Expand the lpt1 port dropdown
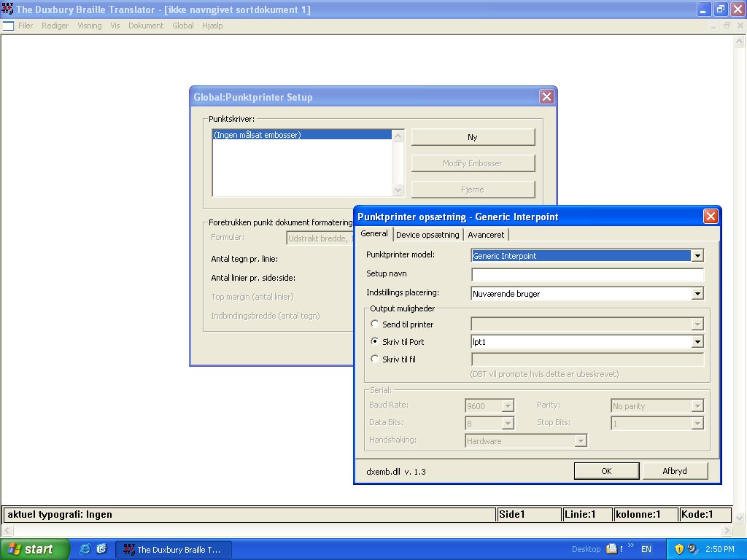This screenshot has height=560, width=747. tap(697, 341)
